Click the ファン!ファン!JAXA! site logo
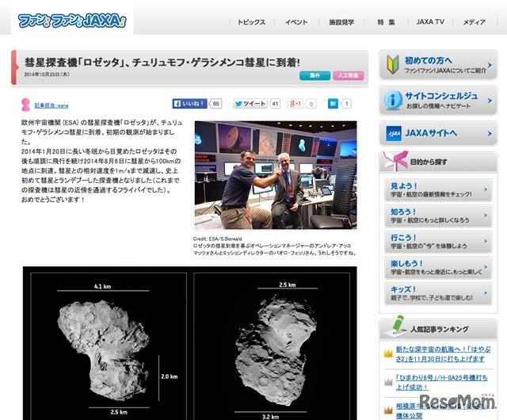 point(72,21)
